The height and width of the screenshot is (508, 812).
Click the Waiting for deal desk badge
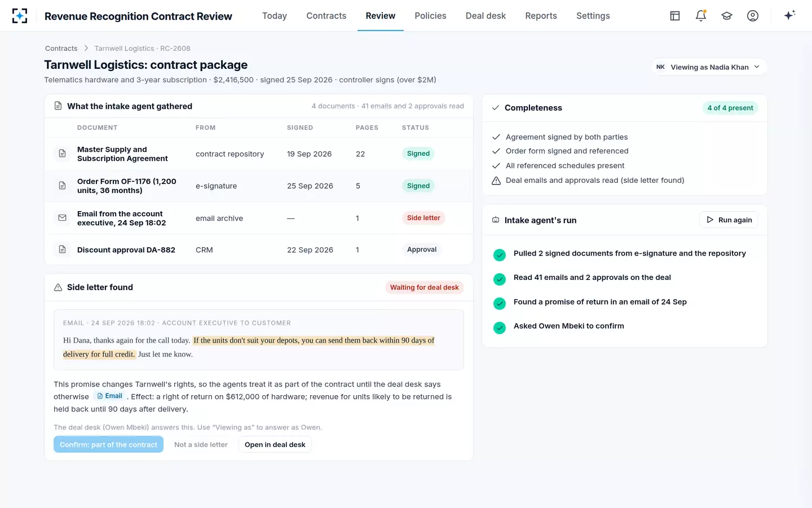click(x=425, y=287)
